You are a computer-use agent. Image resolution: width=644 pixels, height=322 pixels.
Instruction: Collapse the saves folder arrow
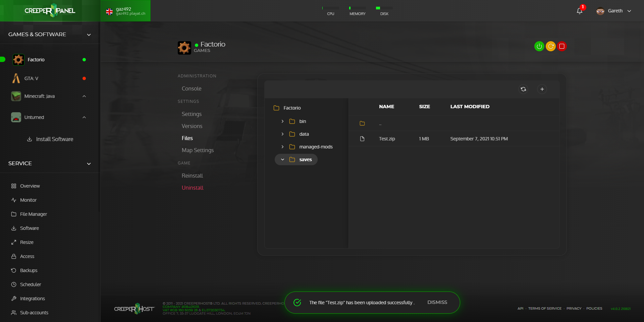point(282,159)
